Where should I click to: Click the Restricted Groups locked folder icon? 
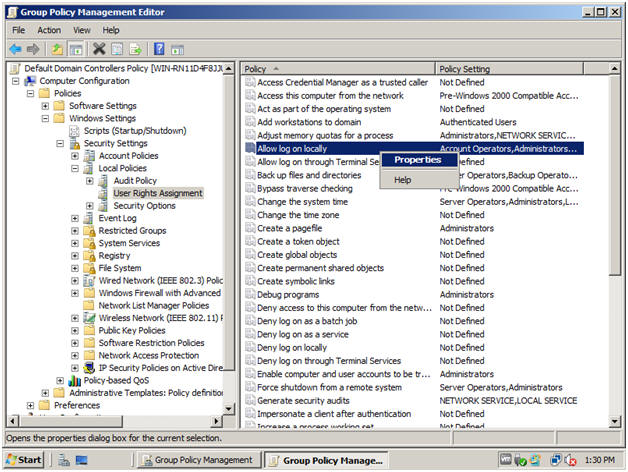(89, 231)
